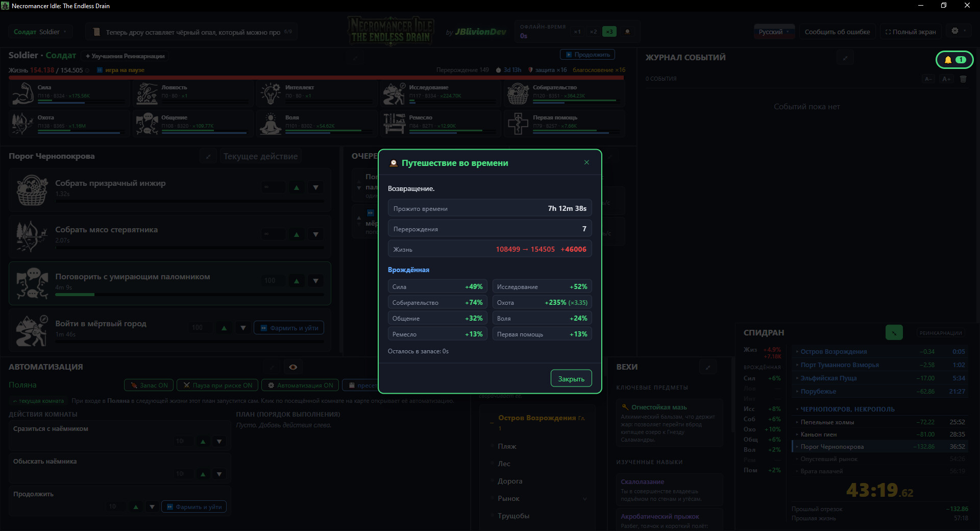Open the Реинкарнации tab
980x531 pixels.
pos(940,333)
